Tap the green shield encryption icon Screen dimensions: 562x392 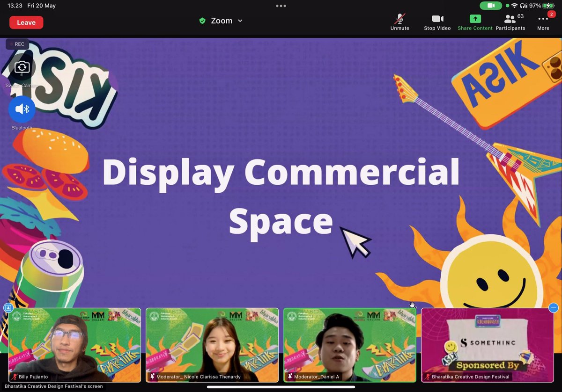[x=202, y=21]
